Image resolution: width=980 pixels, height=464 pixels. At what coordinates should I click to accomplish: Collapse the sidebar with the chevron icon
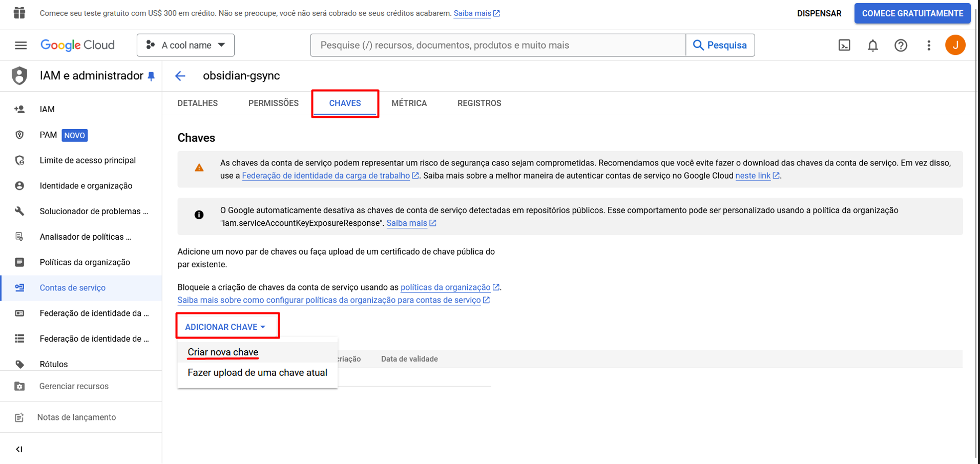[19, 449]
